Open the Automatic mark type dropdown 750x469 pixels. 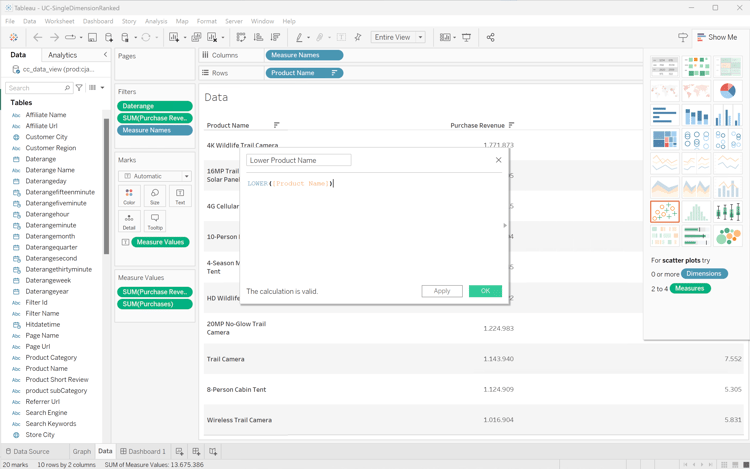155,176
